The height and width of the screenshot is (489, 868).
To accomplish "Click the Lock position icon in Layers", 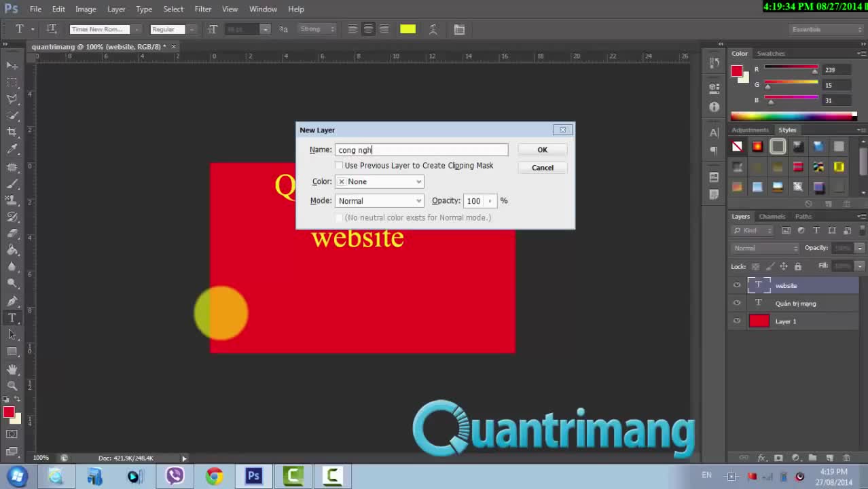I will tap(784, 266).
